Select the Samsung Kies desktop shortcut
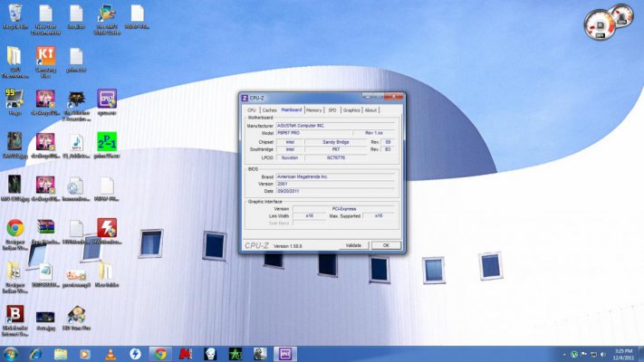The width and height of the screenshot is (644, 362). (45, 62)
